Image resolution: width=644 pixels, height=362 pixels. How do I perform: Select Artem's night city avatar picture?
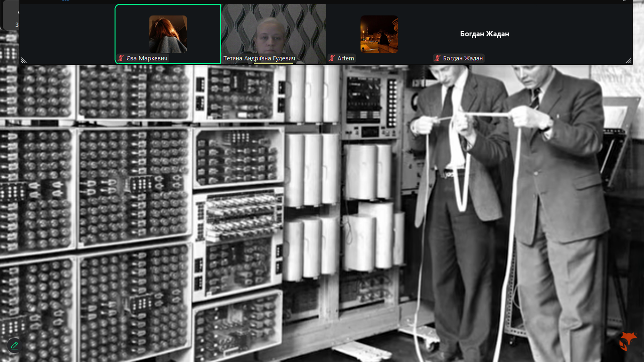click(379, 34)
